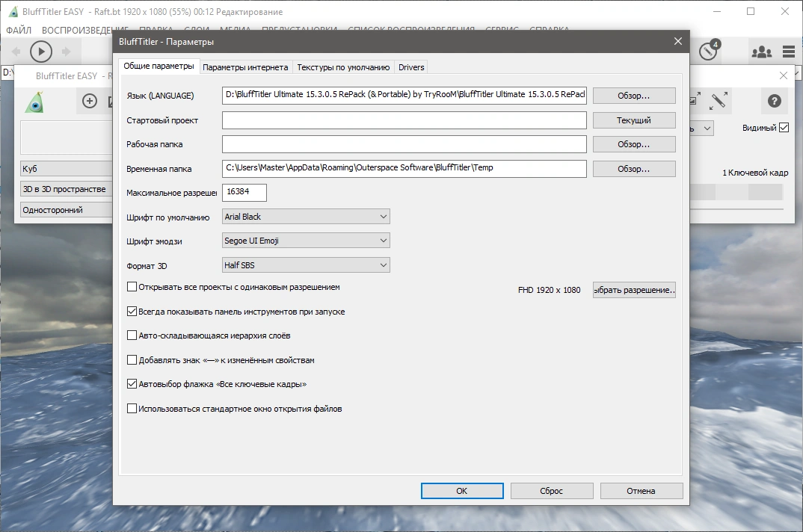Switch to the Общие параметры tab
Viewport: 803px width, 532px height.
click(159, 66)
